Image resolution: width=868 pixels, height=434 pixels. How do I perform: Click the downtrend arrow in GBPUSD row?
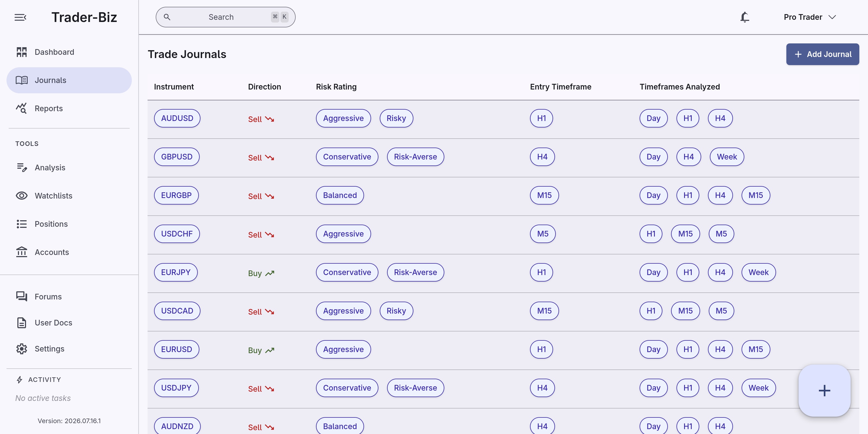click(270, 158)
